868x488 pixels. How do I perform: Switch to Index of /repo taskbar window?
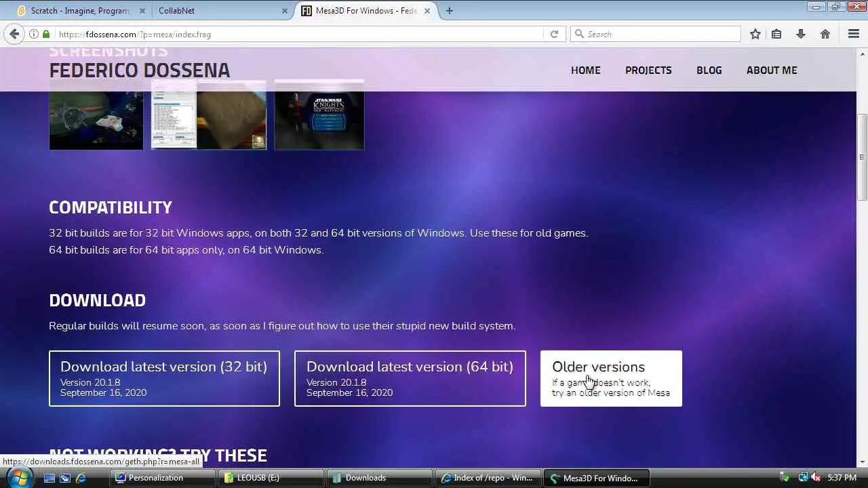pos(488,478)
